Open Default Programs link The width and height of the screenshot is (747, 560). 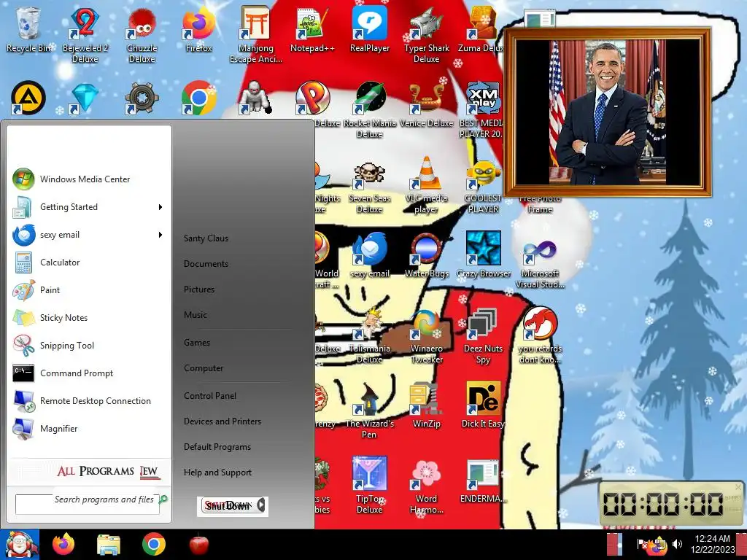[x=217, y=447]
